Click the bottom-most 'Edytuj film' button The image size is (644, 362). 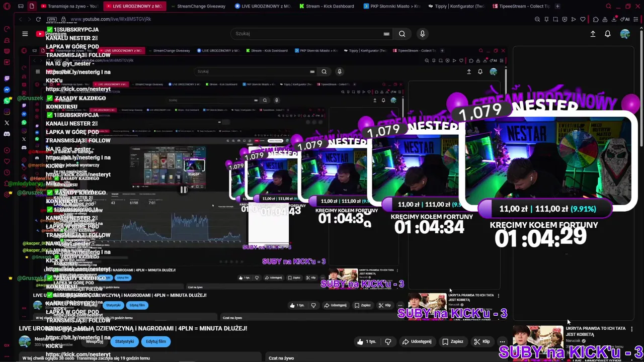[155, 341]
